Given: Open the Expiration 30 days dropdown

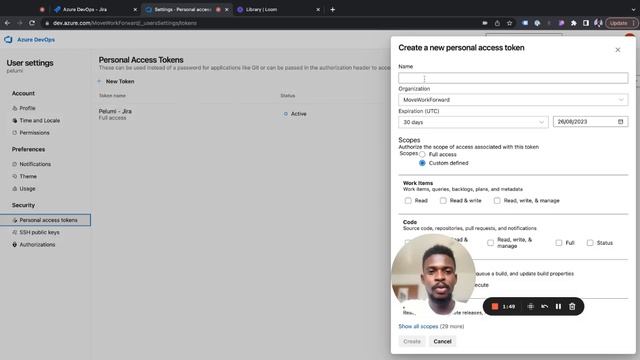Looking at the screenshot, I should (x=473, y=122).
